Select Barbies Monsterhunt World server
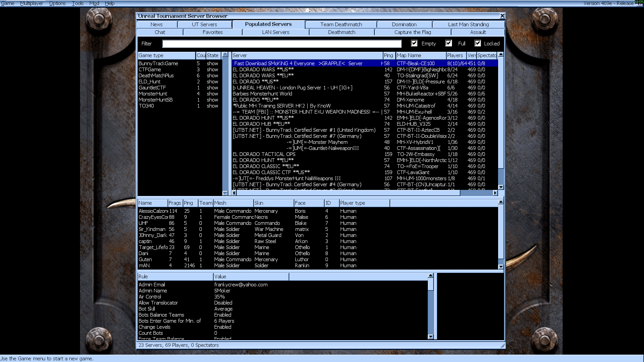 pos(365,94)
